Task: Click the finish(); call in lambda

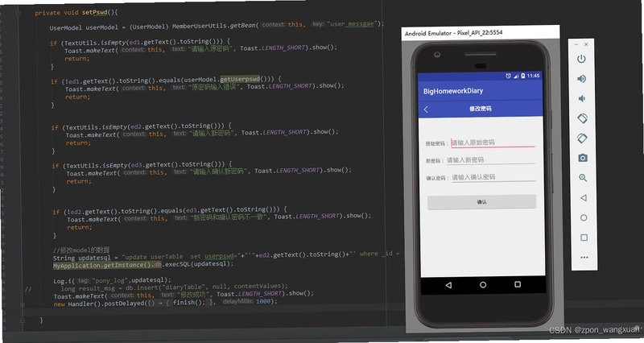Action: click(188, 303)
